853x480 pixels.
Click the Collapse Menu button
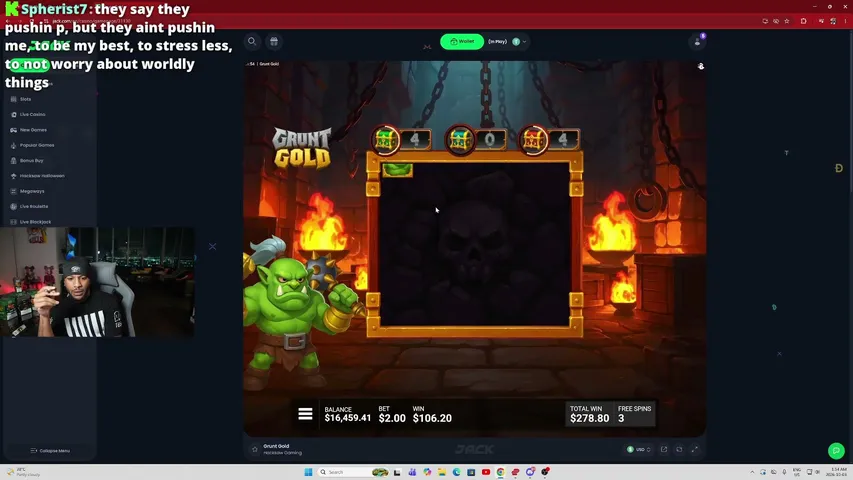50,451
